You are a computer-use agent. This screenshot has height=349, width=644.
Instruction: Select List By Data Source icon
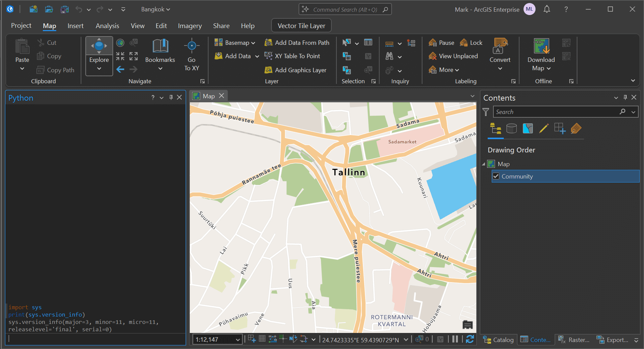(x=511, y=128)
